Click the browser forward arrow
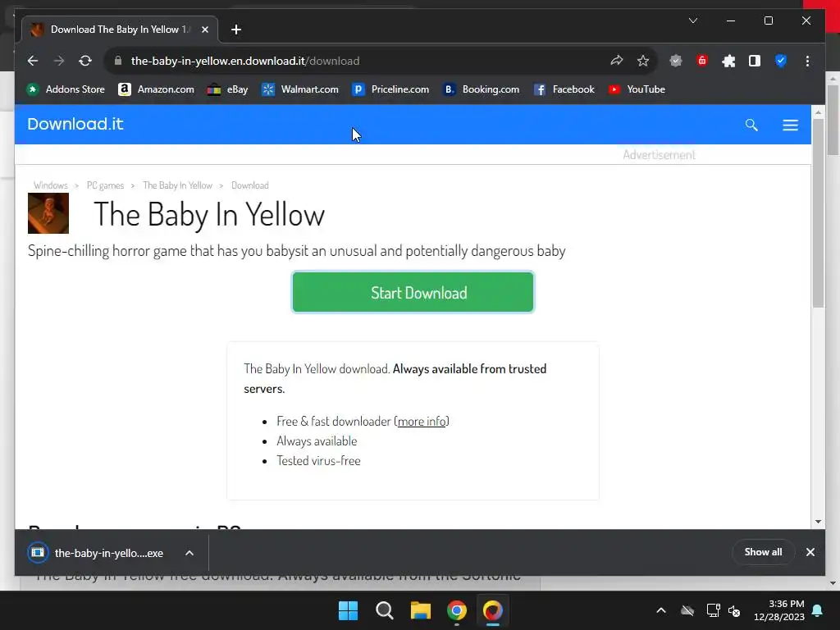 tap(59, 61)
